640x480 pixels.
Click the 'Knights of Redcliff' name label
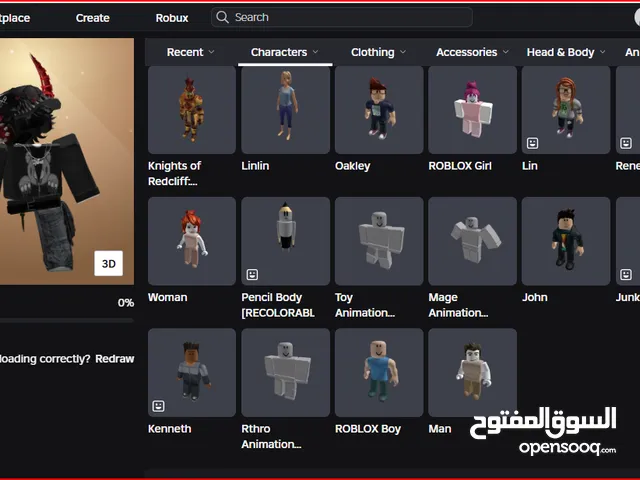175,173
